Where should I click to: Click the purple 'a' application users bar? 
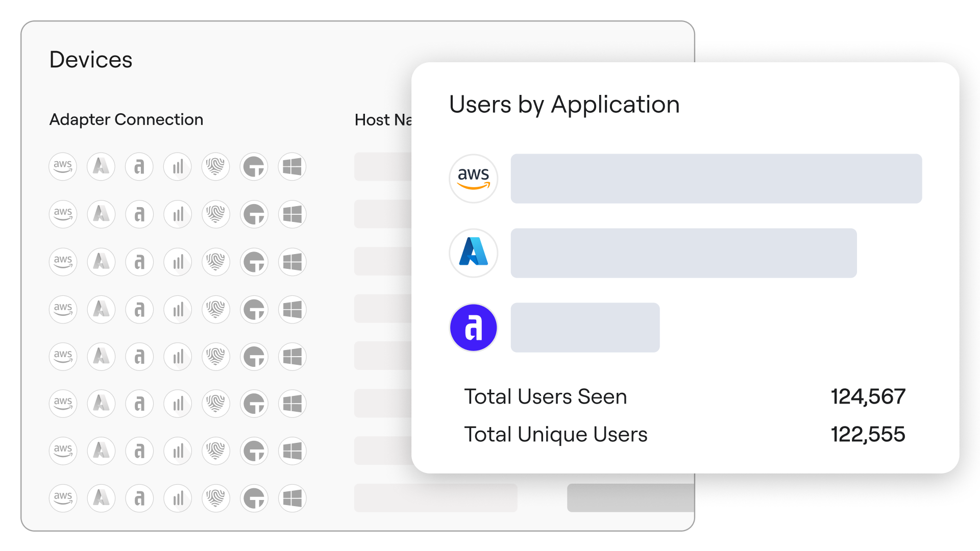pos(585,328)
